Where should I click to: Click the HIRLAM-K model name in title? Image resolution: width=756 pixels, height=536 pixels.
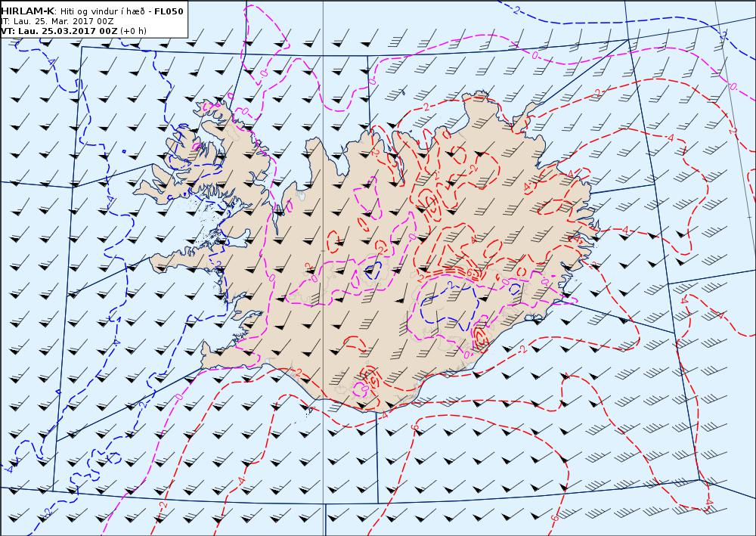(28, 11)
